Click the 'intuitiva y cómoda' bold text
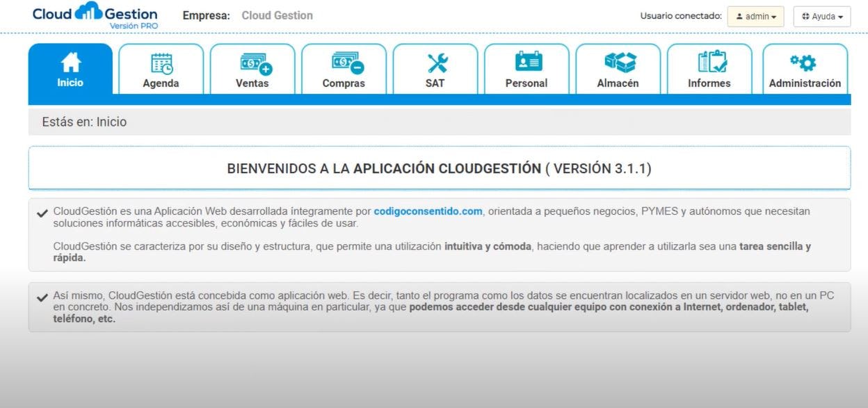The height and width of the screenshot is (408, 868). (488, 247)
